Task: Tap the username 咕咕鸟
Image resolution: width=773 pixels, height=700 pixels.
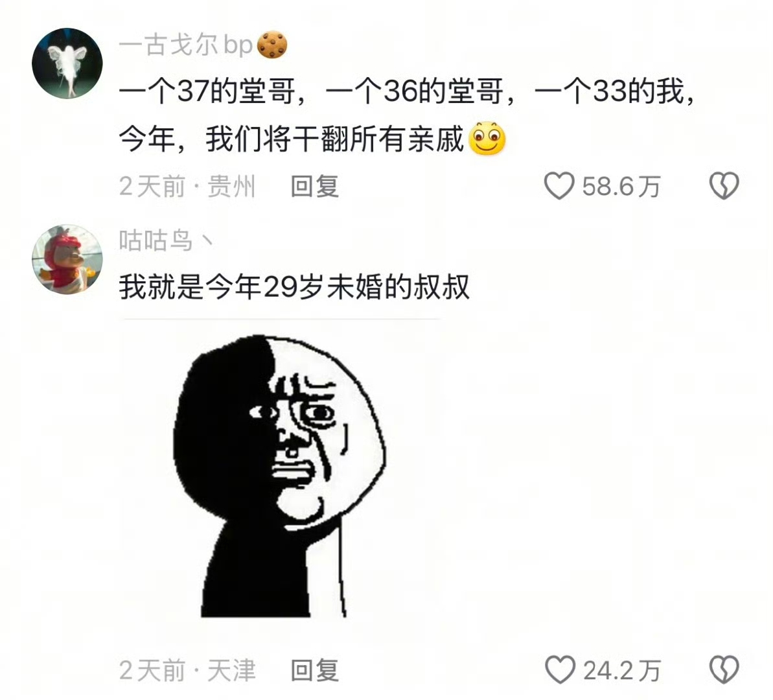Action: coord(166,240)
